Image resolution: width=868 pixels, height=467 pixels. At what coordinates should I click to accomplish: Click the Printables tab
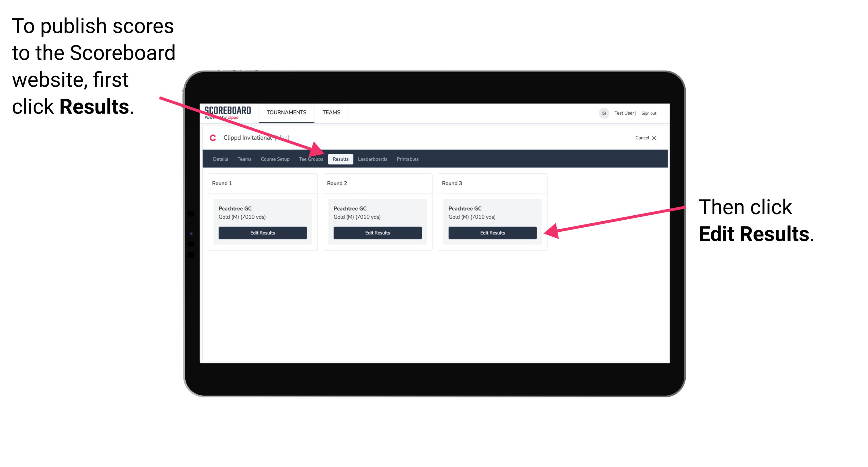click(408, 159)
